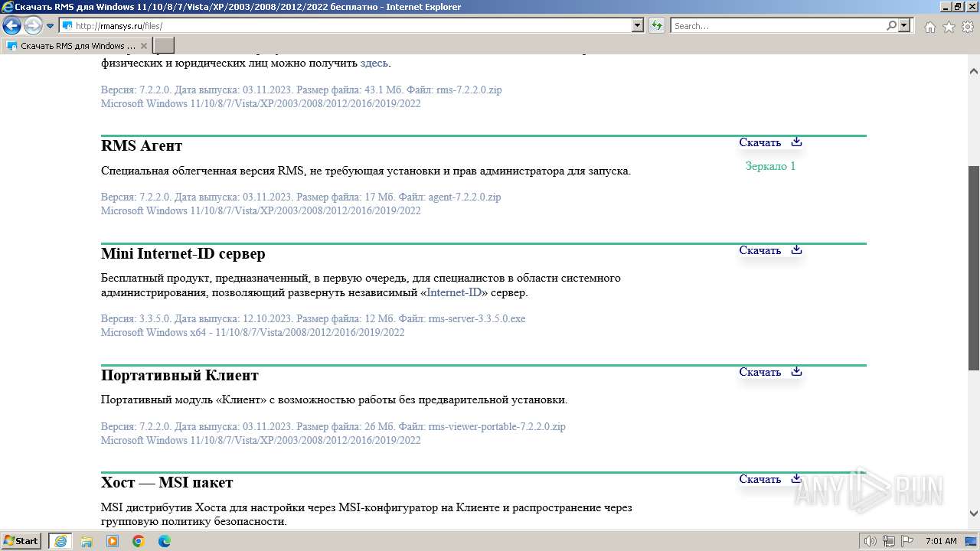Click the 7:01 AM system clock
The width and height of the screenshot is (980, 551).
941,541
